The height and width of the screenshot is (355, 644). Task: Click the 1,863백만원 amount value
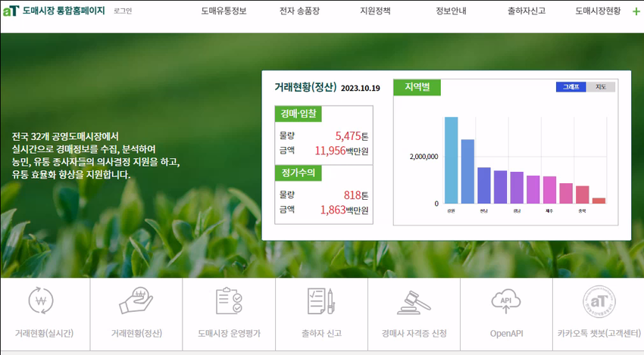tap(344, 210)
